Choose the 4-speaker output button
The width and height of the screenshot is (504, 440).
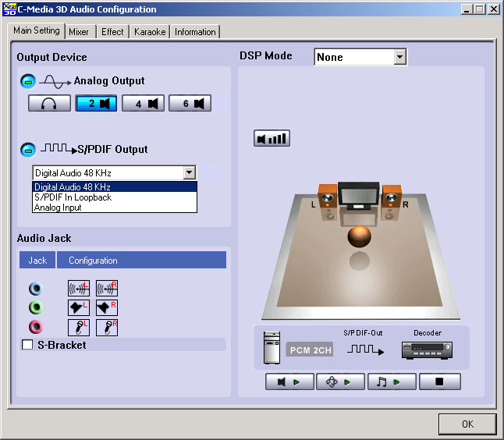point(143,103)
